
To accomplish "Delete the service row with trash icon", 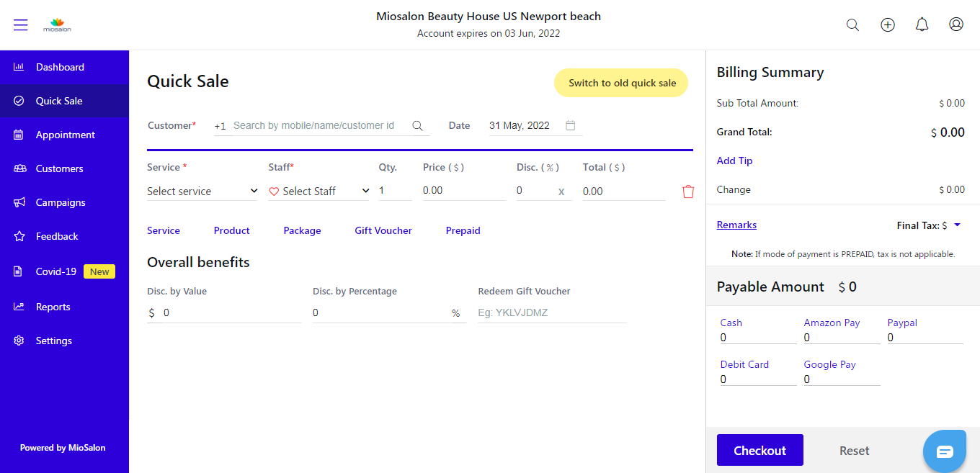I will [688, 192].
